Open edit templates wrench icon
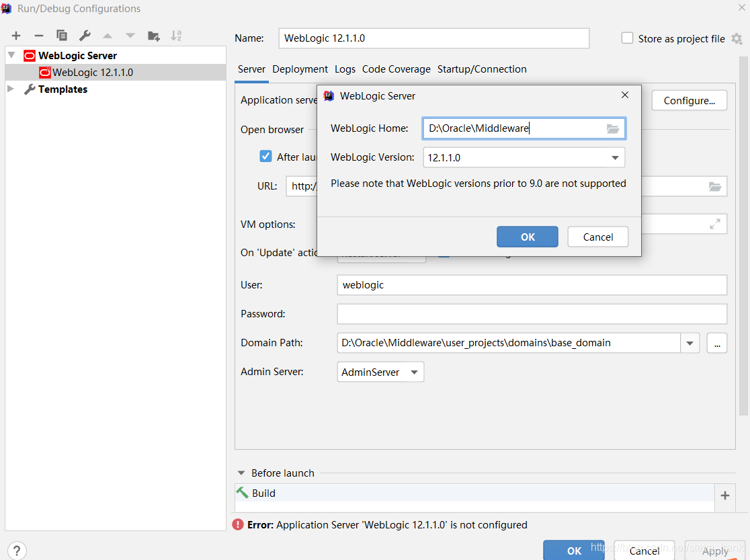 pyautogui.click(x=85, y=36)
